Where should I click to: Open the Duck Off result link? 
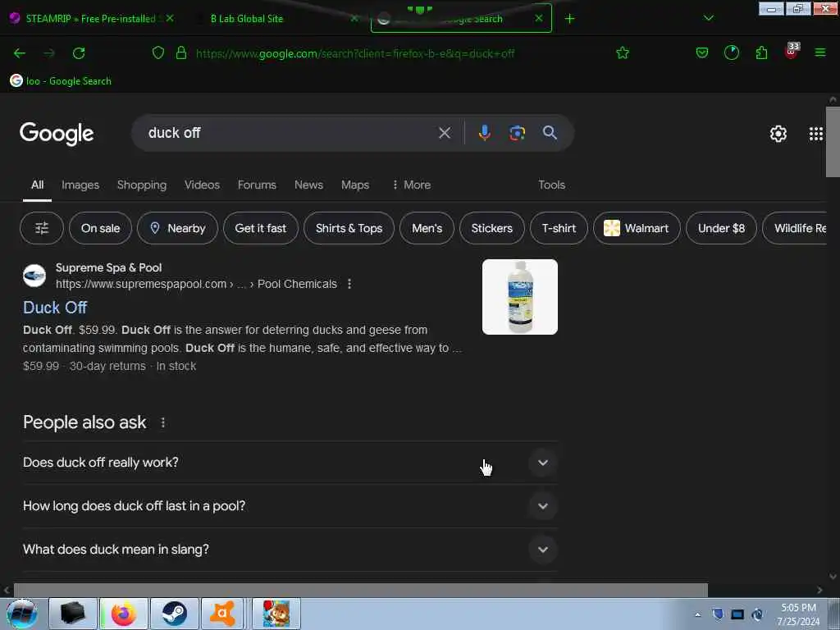[x=55, y=308]
